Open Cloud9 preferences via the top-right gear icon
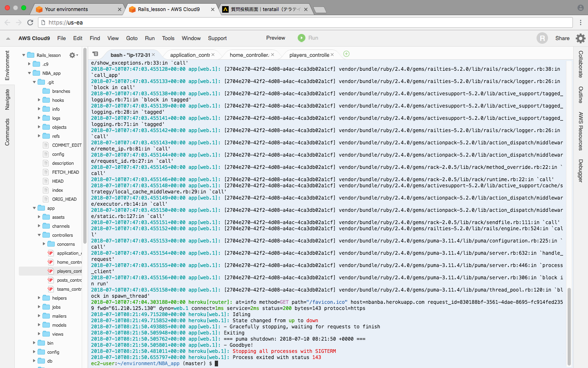Viewport: 588px width, 368px height. [581, 38]
